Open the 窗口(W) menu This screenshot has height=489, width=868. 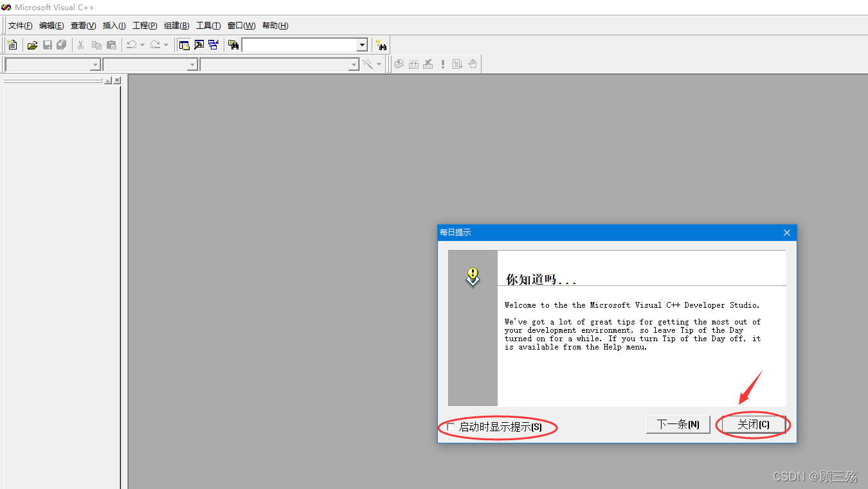pos(241,26)
